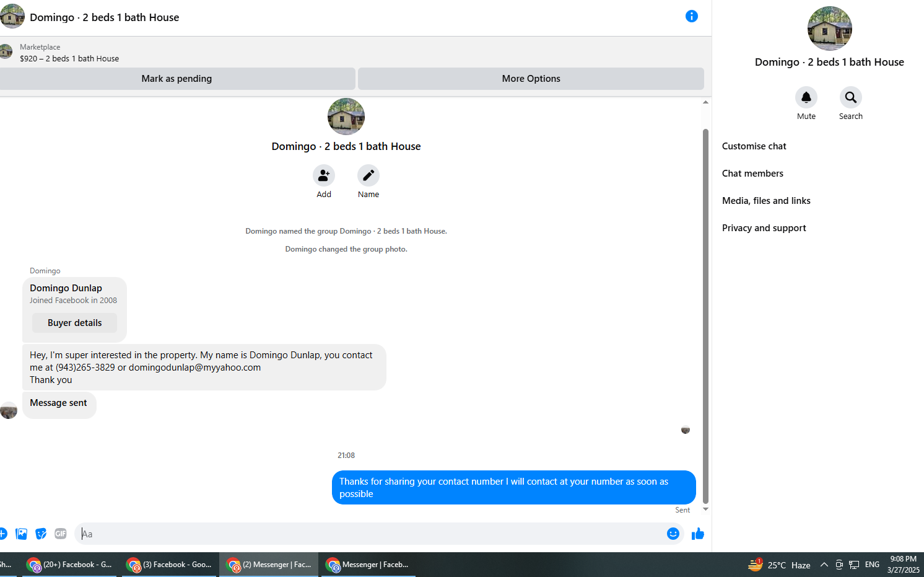Viewport: 924px width, 577px height.
Task: Open Customise chat section
Action: pos(754,146)
